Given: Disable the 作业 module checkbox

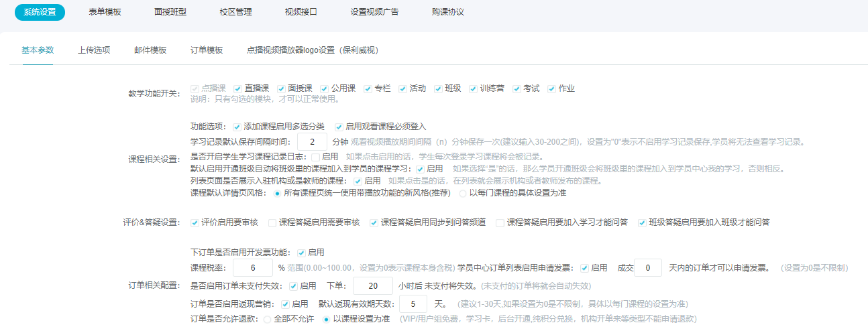Looking at the screenshot, I should pyautogui.click(x=552, y=88).
